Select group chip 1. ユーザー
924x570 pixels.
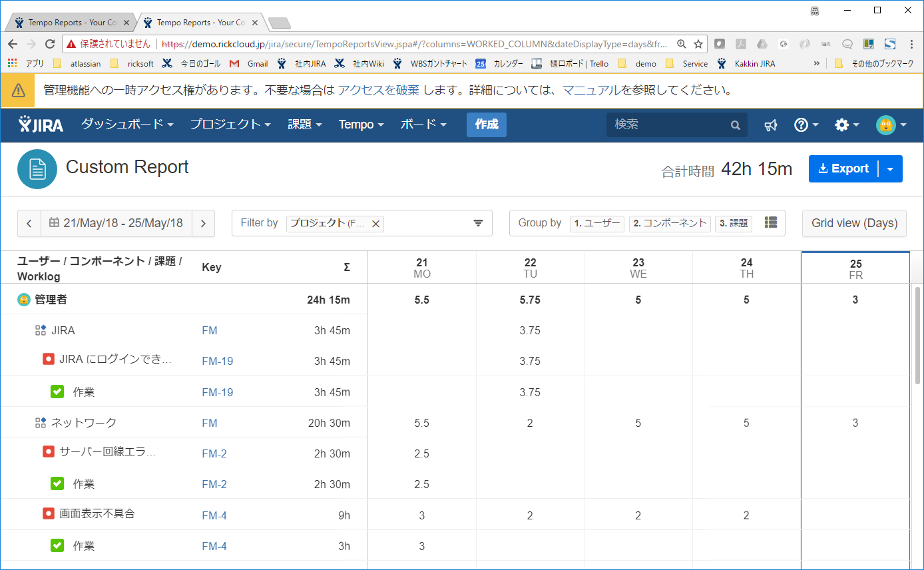[597, 223]
